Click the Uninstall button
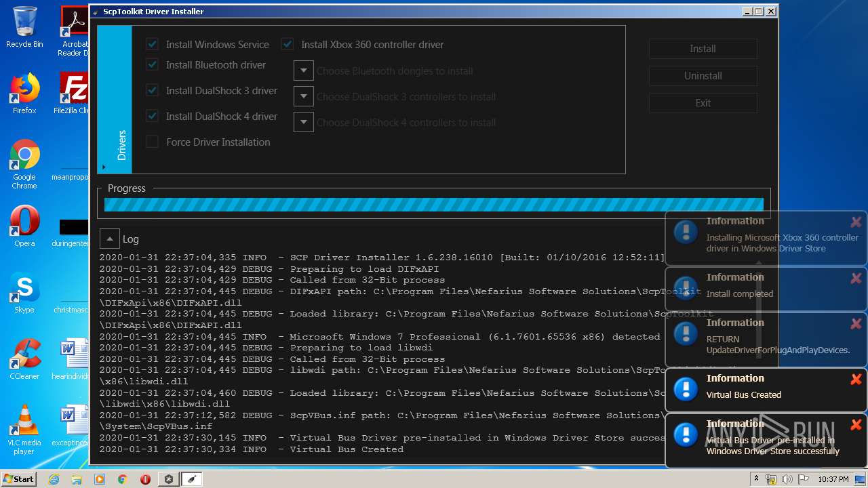Screen dimensions: 868x488 click(703, 76)
